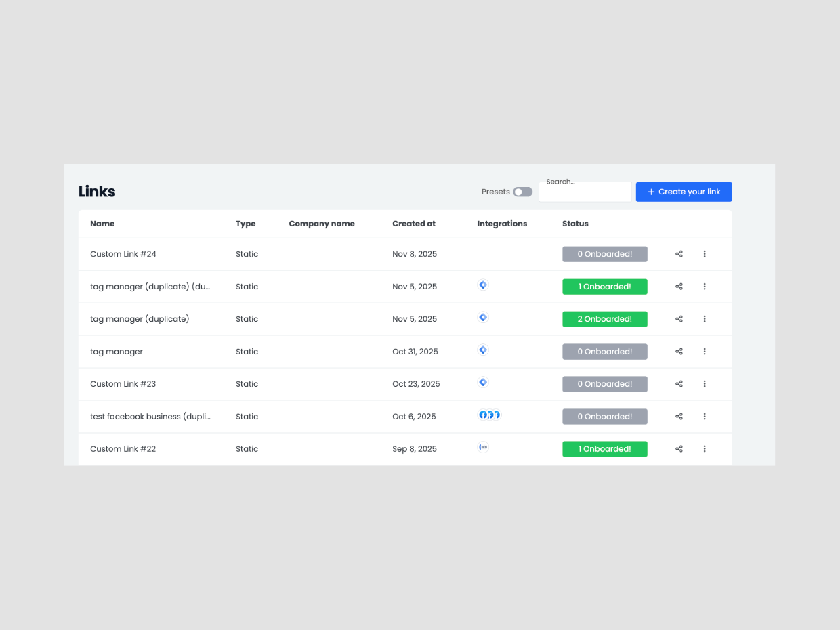Click the Status column header
The image size is (840, 630).
coord(575,224)
